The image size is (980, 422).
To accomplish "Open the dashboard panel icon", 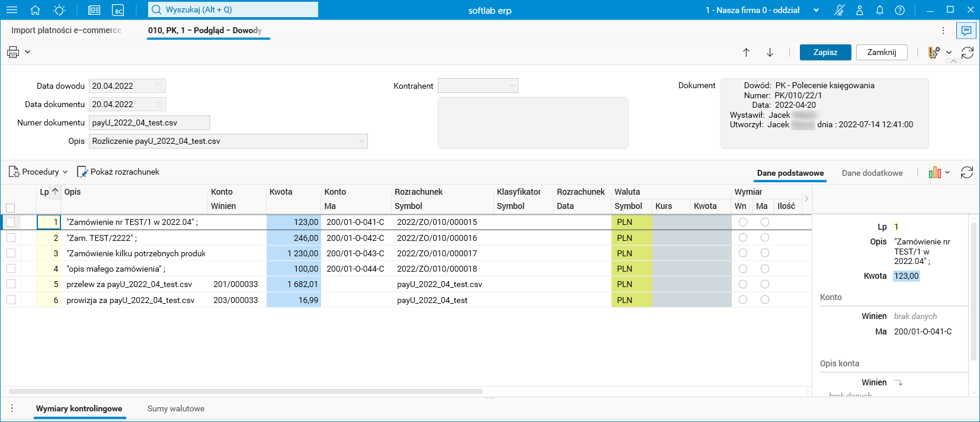I will 94,10.
